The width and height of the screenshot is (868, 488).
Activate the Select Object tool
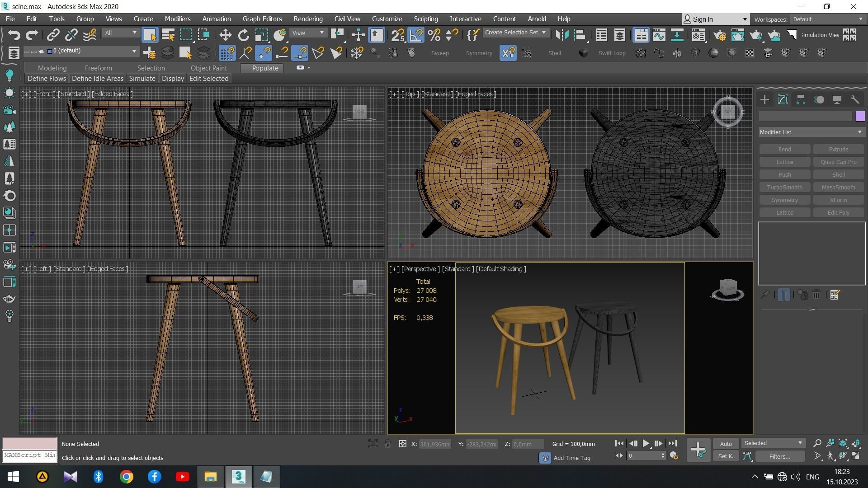150,35
